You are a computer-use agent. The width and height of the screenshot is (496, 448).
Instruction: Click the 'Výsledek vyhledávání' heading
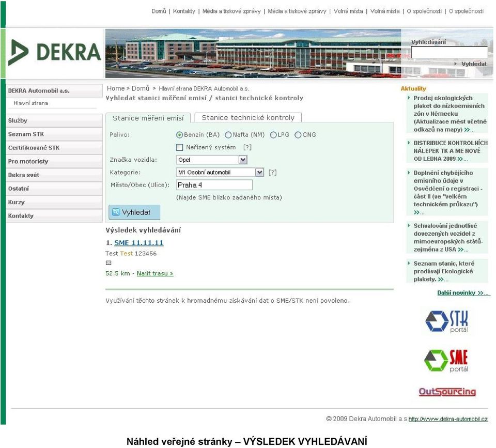coord(143,230)
